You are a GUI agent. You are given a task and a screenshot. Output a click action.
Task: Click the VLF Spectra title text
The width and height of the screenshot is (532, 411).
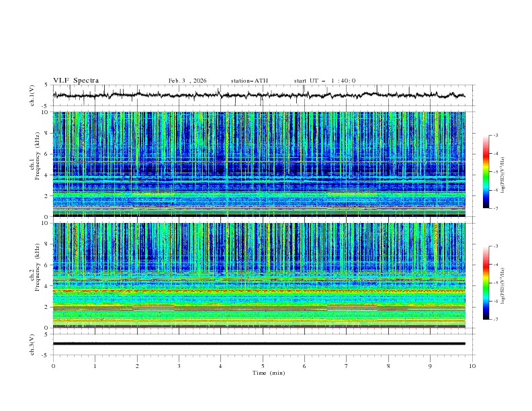point(76,81)
